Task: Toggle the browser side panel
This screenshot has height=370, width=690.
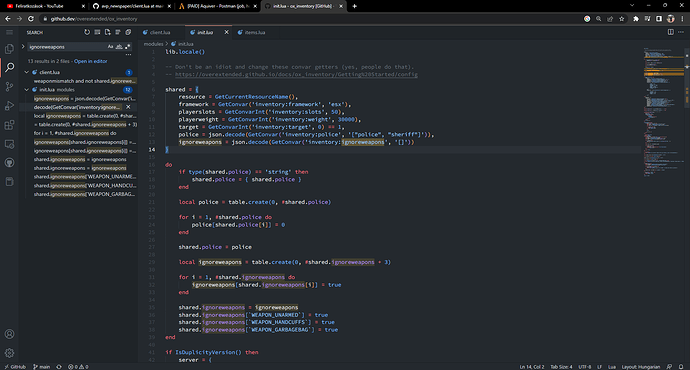Action: pos(659,18)
